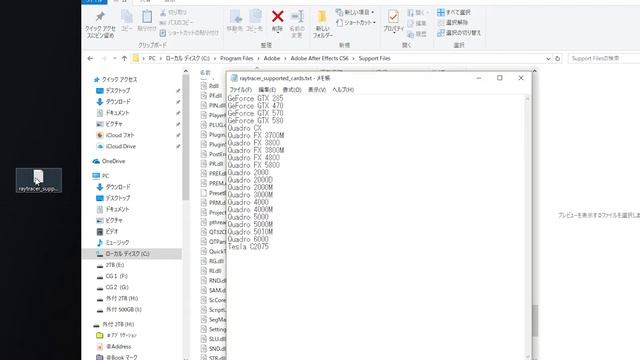Minimize the Notepad window
Viewport: 640px width, 360px height.
(x=479, y=78)
